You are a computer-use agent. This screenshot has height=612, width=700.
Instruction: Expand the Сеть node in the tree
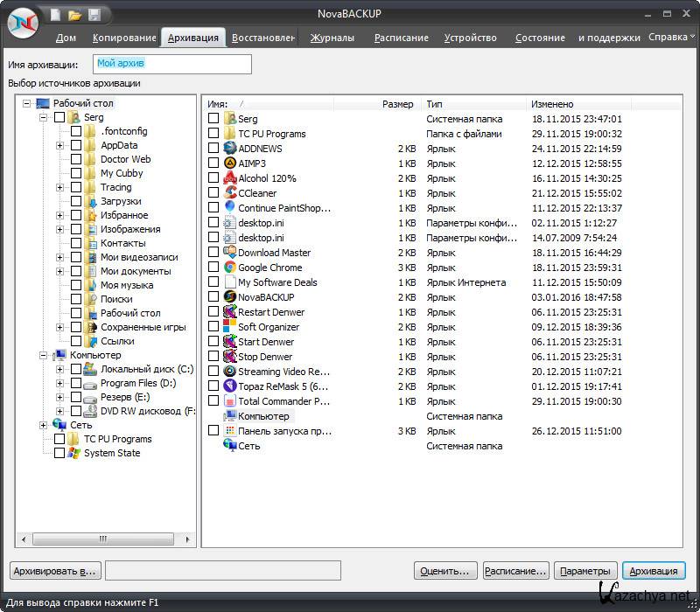pos(43,425)
